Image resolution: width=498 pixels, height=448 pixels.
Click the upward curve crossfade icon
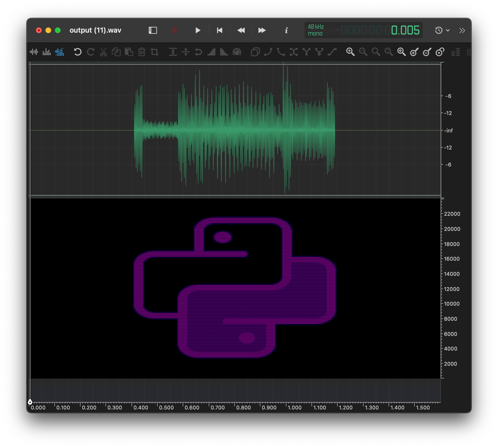(x=268, y=52)
